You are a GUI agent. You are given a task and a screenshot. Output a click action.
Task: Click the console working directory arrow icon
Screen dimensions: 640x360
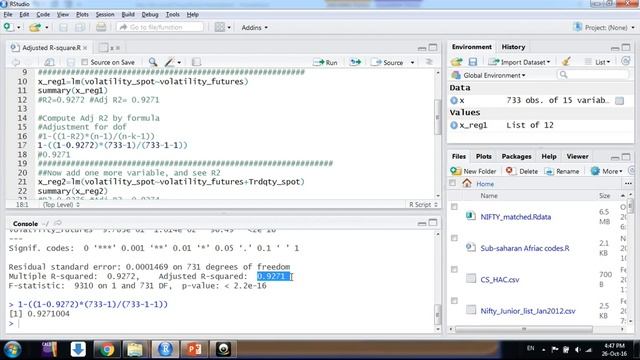(x=58, y=223)
